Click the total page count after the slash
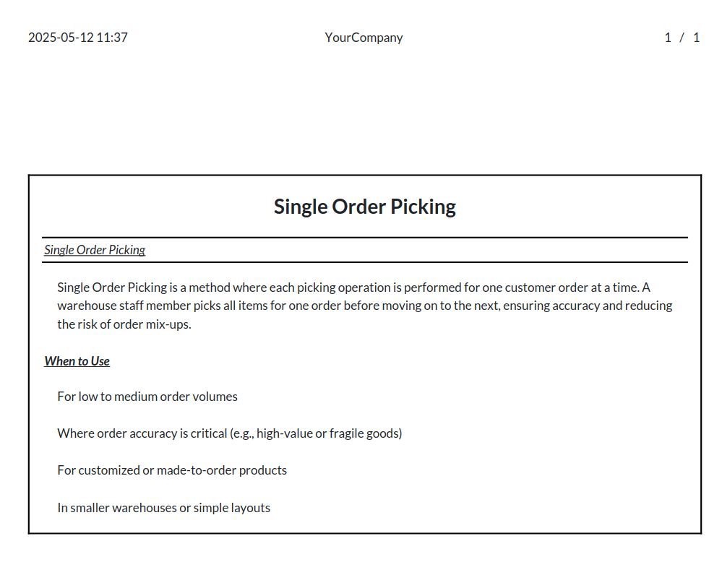The width and height of the screenshot is (722, 588). 696,38
